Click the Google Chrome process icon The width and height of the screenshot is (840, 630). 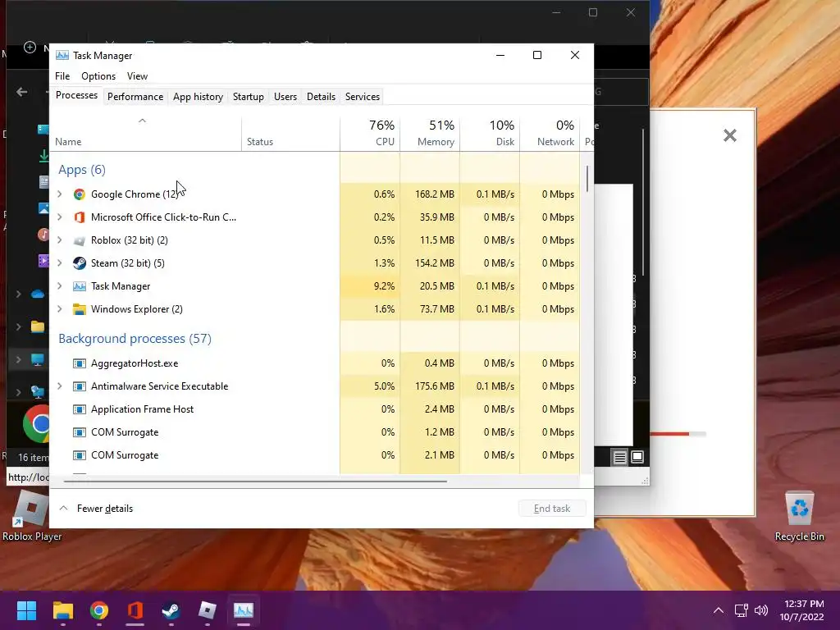(x=80, y=194)
